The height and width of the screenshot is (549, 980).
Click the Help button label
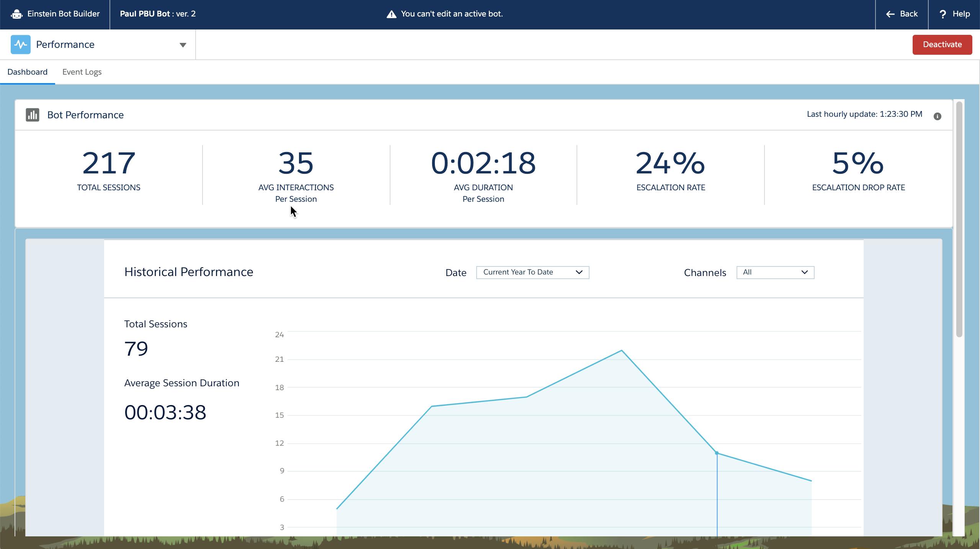pos(961,14)
